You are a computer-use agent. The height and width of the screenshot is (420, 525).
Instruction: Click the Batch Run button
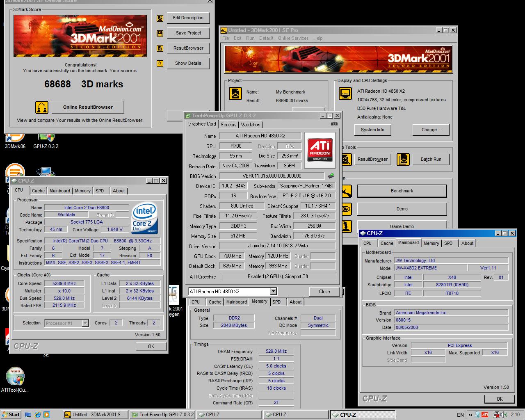pos(431,160)
